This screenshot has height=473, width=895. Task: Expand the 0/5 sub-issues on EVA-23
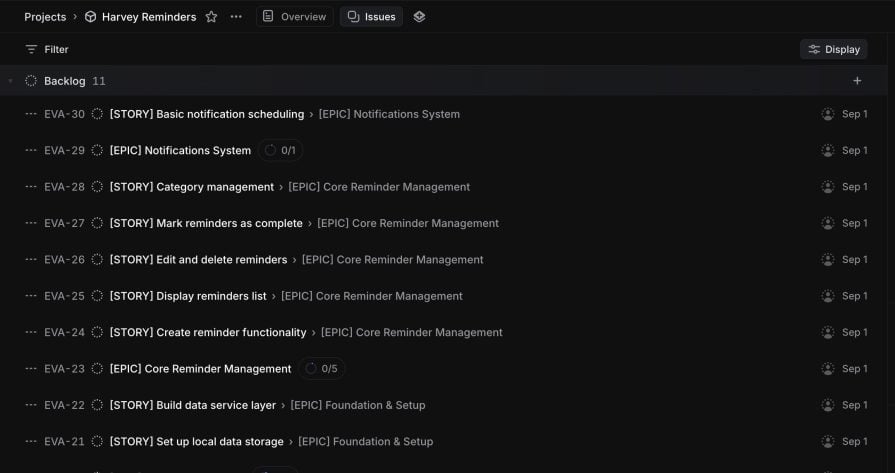tap(321, 369)
